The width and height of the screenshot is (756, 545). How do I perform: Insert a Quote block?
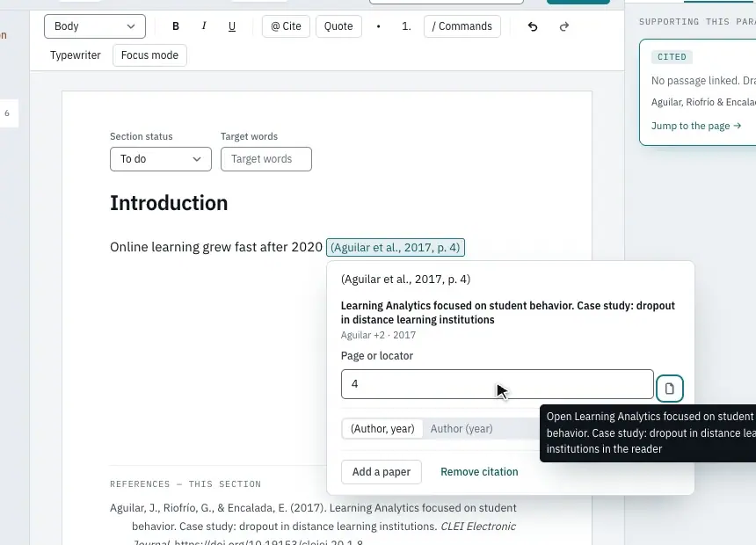click(338, 26)
